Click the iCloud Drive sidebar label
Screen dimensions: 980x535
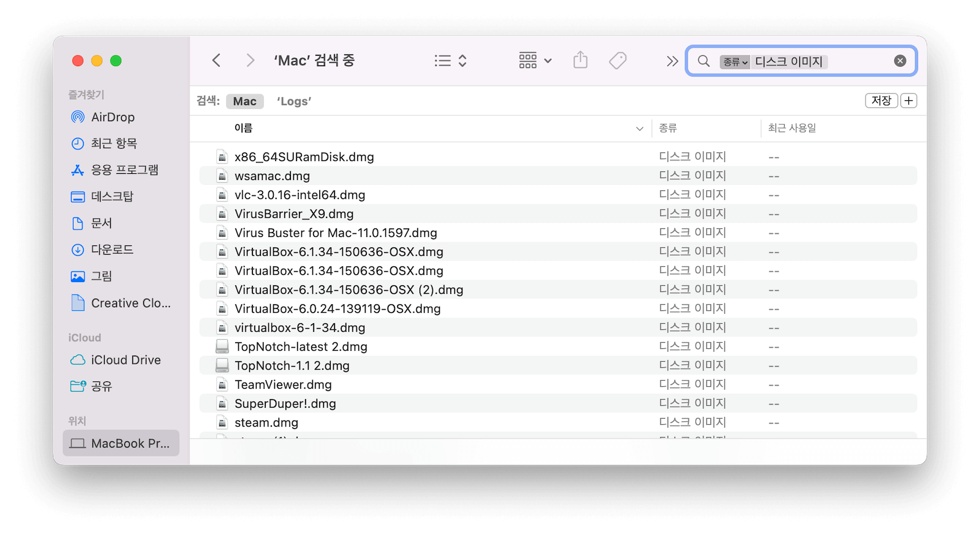tap(126, 360)
